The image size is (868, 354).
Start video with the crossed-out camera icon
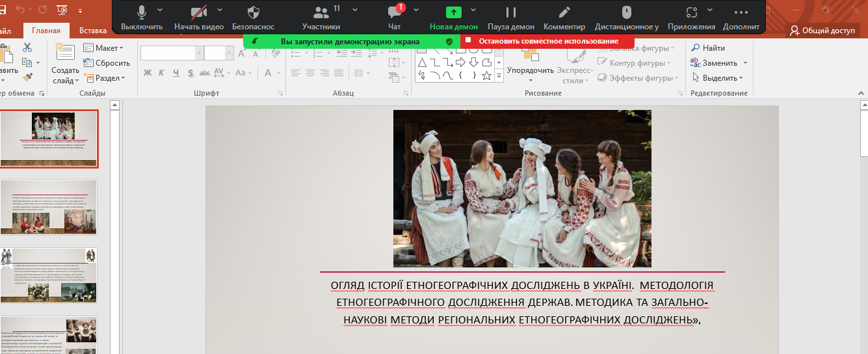198,13
